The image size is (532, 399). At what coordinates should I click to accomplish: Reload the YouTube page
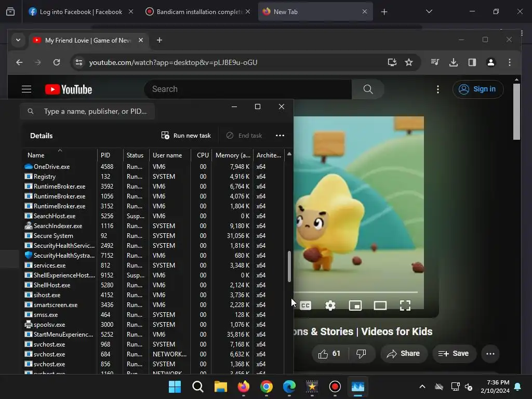point(57,62)
